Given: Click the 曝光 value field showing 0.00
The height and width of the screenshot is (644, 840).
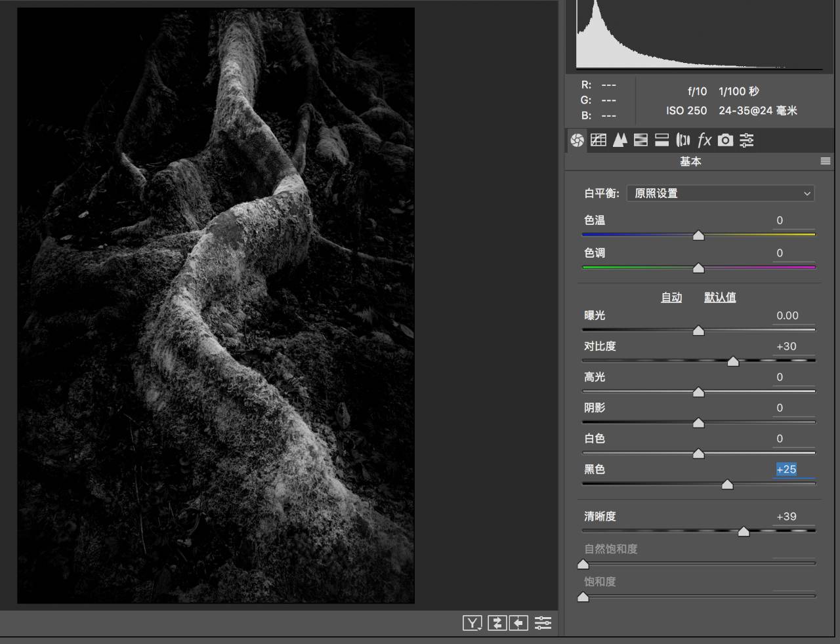Looking at the screenshot, I should [x=793, y=316].
